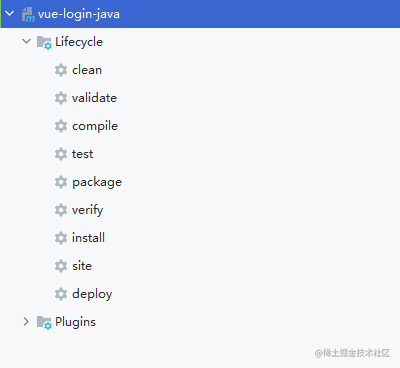Click the gear icon beside validate
This screenshot has width=400, height=368.
tap(61, 98)
